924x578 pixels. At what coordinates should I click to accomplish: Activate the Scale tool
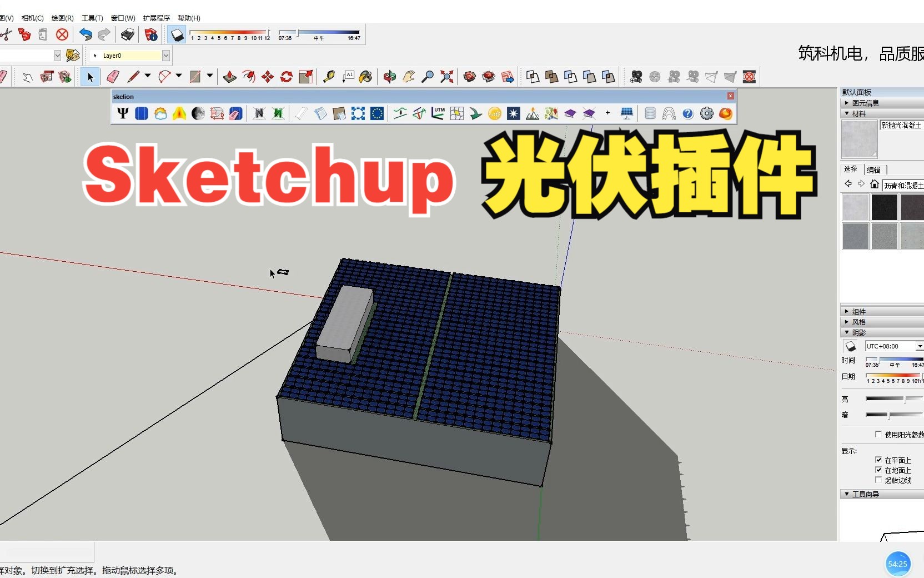click(305, 77)
